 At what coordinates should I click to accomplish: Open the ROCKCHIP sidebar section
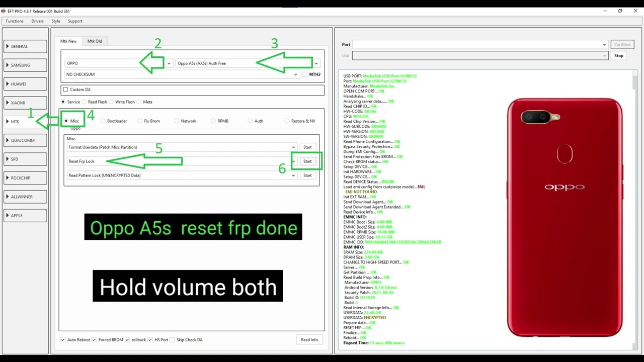[x=25, y=178]
